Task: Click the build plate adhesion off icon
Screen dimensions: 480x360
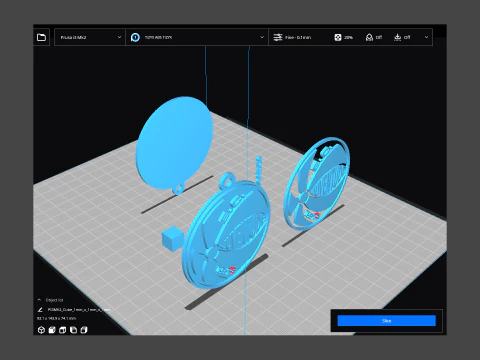Action: (397, 37)
